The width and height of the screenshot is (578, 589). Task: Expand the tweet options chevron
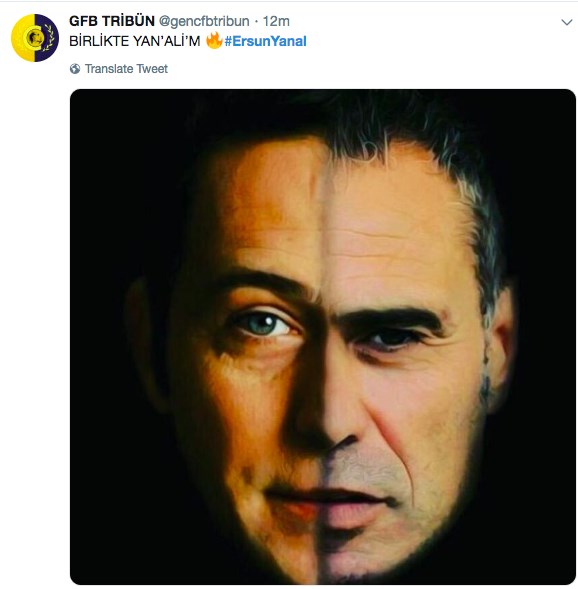coord(566,22)
